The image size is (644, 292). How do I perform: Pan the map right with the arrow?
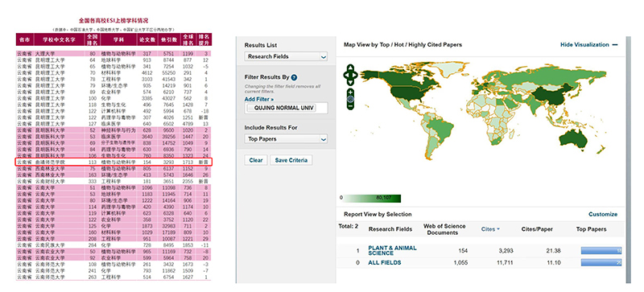(x=354, y=75)
